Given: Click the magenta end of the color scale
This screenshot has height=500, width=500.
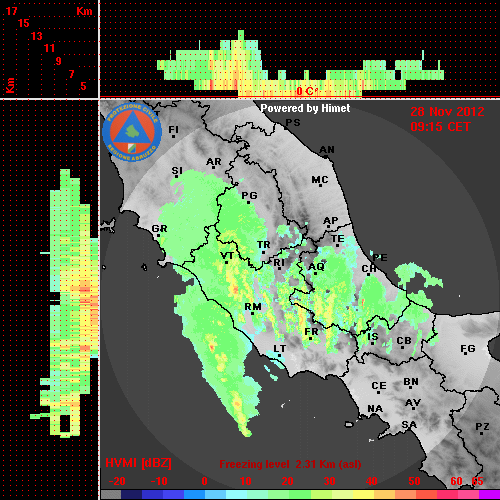Looking at the screenshot, I should pyautogui.click(x=488, y=495).
